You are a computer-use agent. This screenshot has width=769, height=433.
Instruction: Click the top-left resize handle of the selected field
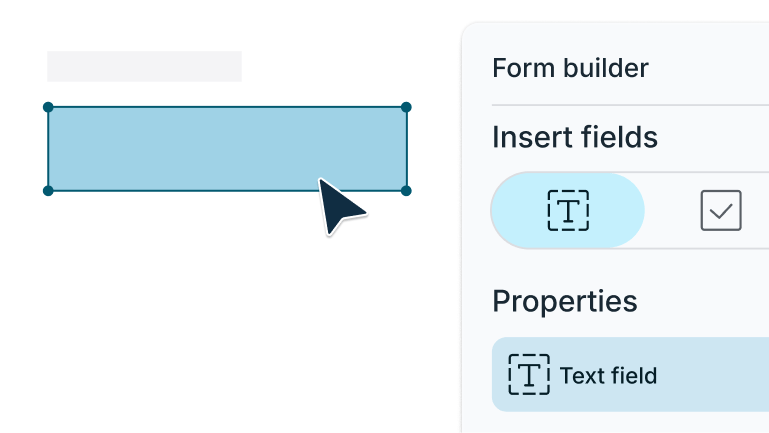[48, 107]
